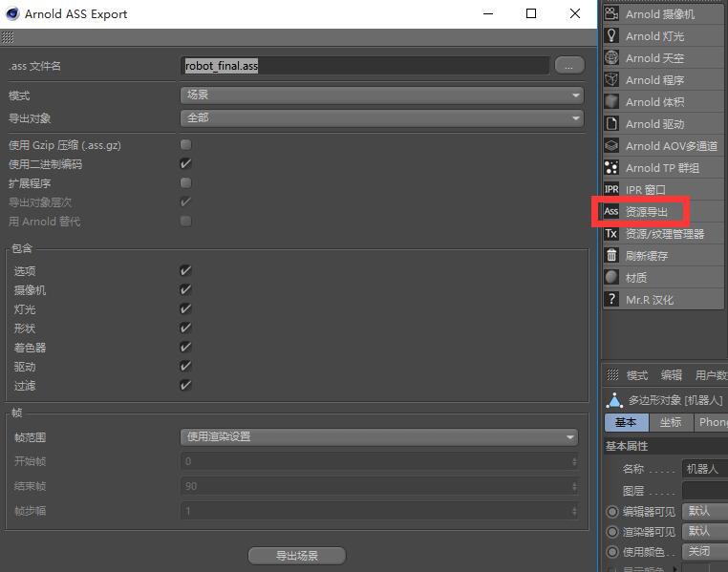Open the 渲染器可见 默认 dropdown
The height and width of the screenshot is (572, 728).
click(x=705, y=531)
